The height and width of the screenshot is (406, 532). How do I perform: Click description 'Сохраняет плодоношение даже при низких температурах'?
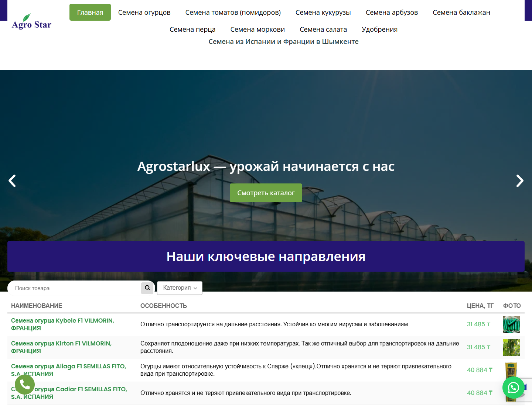pyautogui.click(x=300, y=347)
